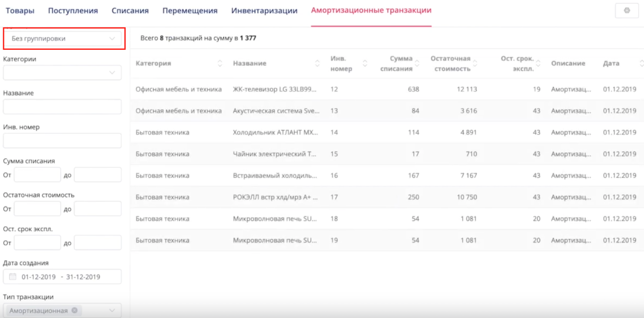This screenshot has height=318, width=644.
Task: Sort by the Сумма списания column arrows
Action: (x=417, y=63)
